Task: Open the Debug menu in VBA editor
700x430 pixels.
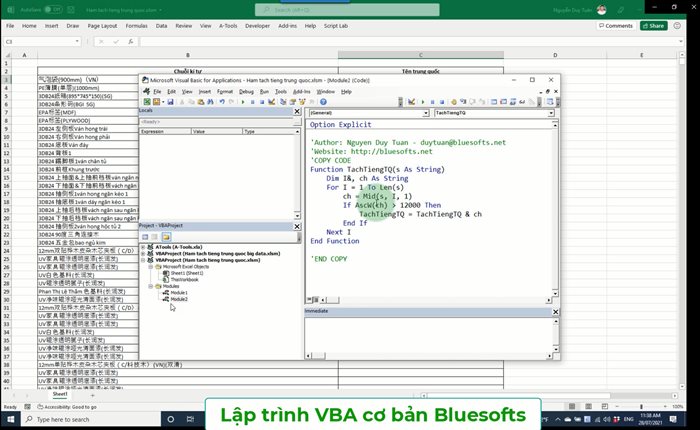Action: pyautogui.click(x=246, y=91)
